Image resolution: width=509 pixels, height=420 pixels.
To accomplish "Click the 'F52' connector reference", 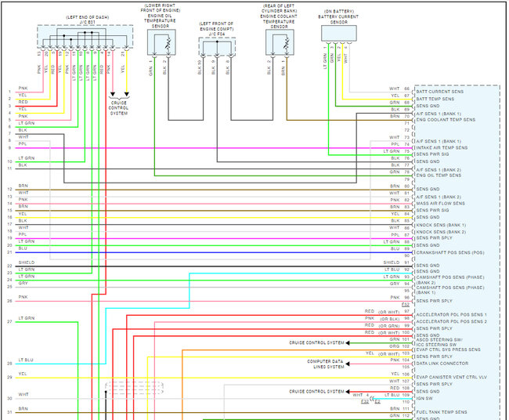I will [406, 305].
